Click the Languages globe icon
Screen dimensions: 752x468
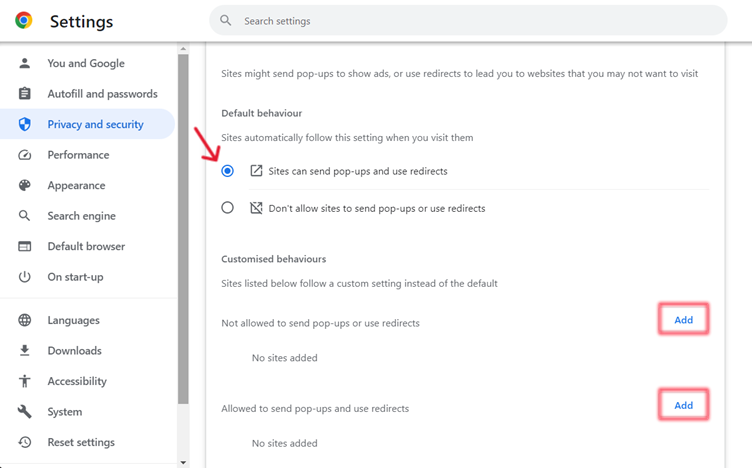(x=24, y=320)
